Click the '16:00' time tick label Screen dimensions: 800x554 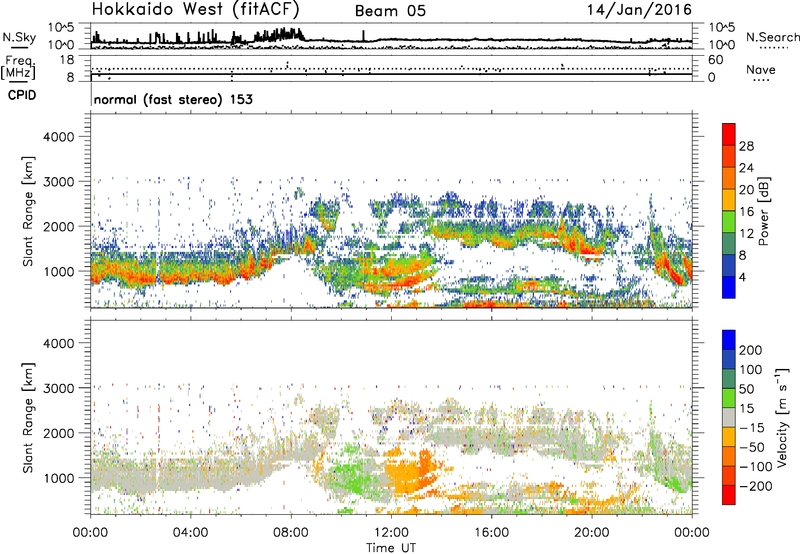(491, 533)
